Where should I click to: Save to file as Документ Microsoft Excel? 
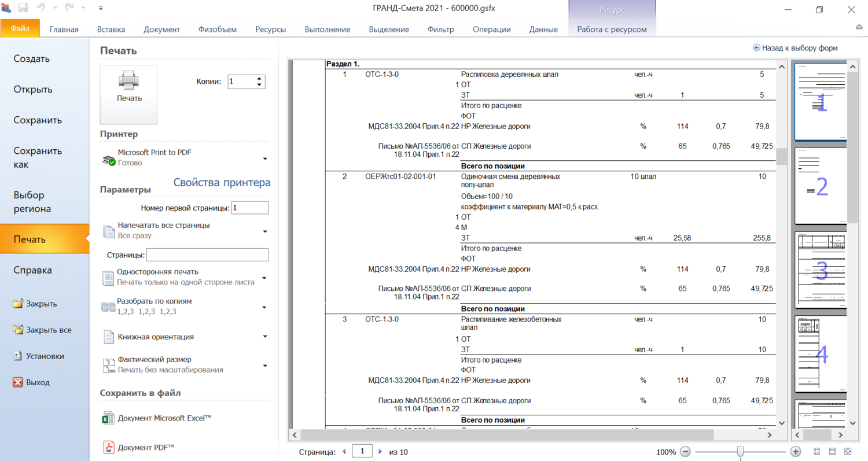tap(165, 418)
